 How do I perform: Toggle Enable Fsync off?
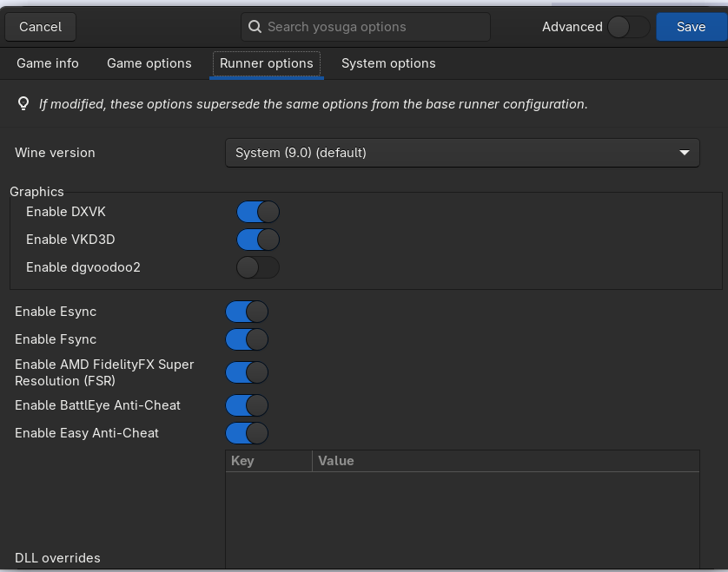tap(247, 339)
